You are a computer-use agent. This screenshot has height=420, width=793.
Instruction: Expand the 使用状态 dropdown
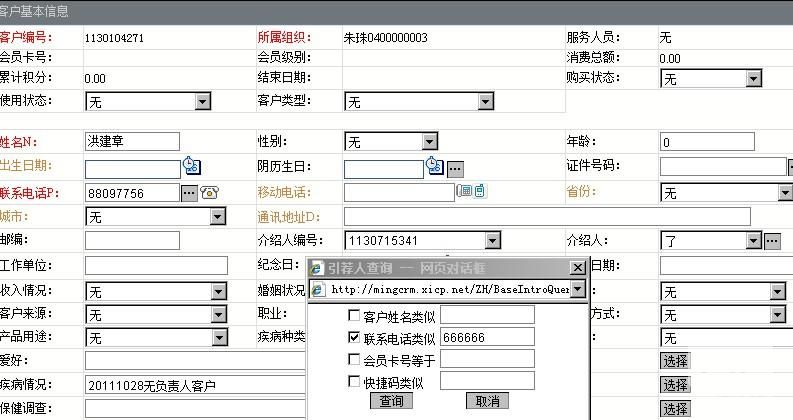[203, 101]
